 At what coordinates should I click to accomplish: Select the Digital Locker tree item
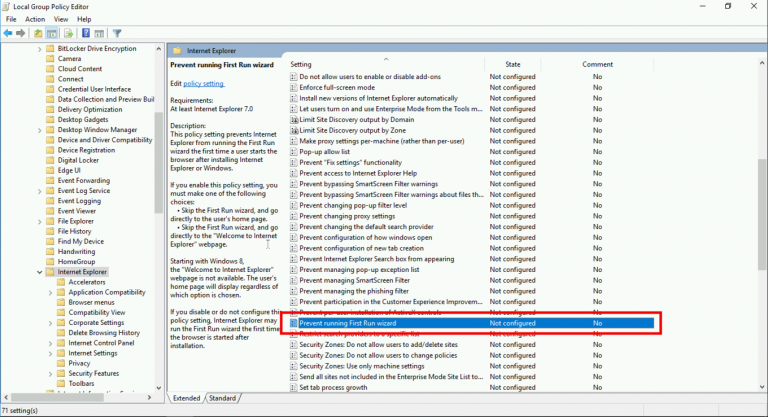78,160
